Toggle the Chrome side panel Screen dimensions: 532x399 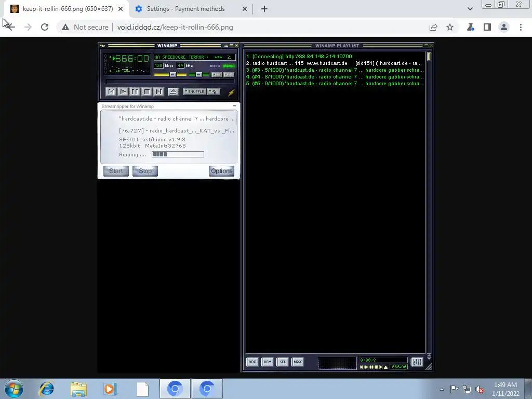click(487, 27)
